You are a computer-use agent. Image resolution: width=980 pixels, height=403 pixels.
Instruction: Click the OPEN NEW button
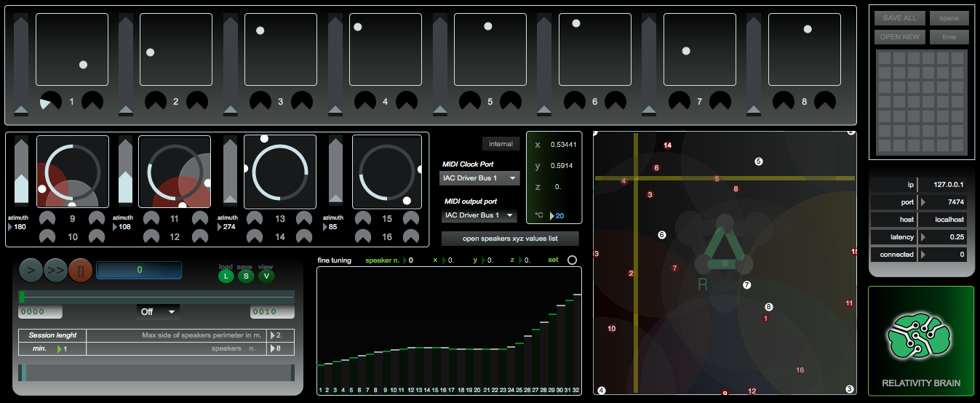point(900,37)
